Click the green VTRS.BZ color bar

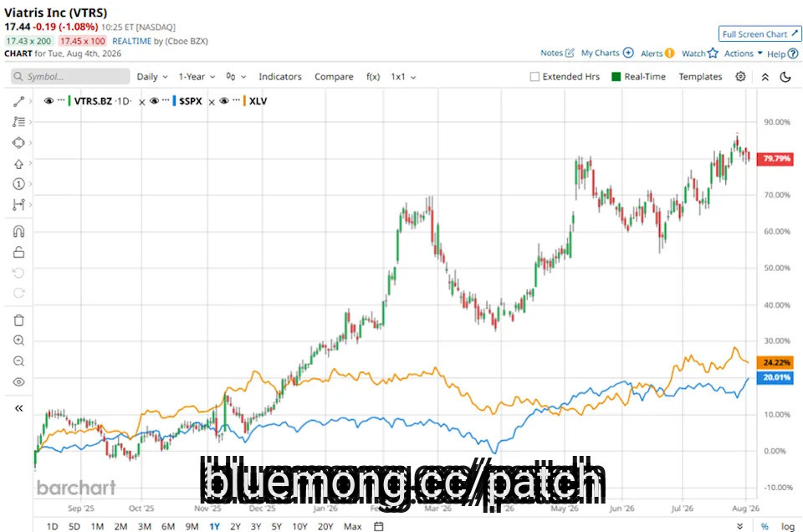(69, 101)
